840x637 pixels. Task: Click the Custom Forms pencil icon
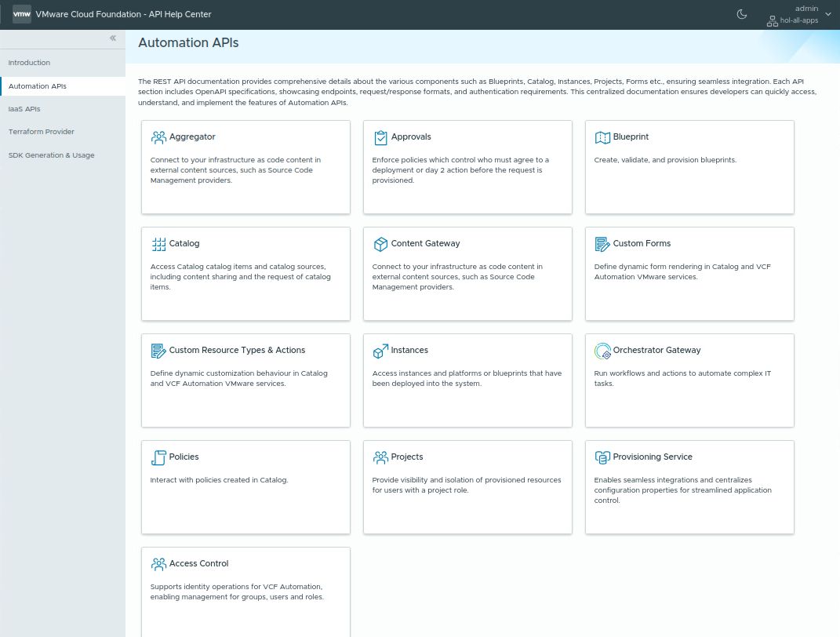click(x=602, y=244)
